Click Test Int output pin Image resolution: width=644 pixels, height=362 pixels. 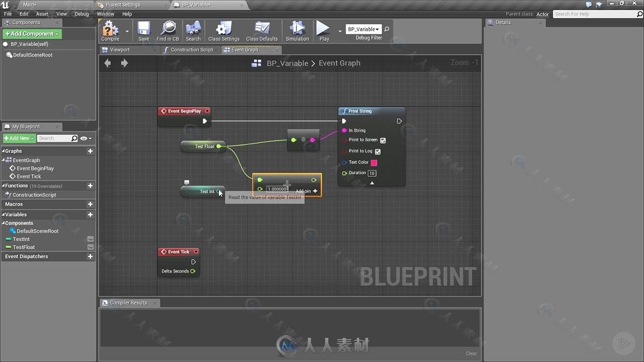[218, 191]
